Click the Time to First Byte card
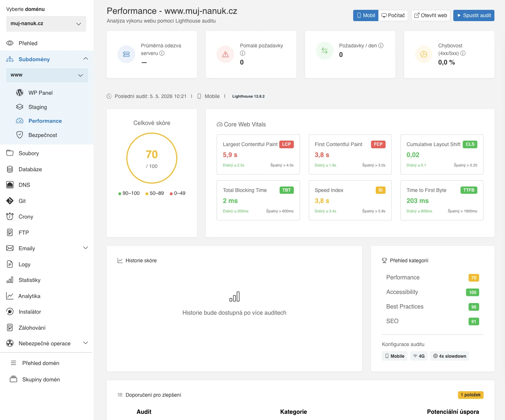 click(442, 200)
